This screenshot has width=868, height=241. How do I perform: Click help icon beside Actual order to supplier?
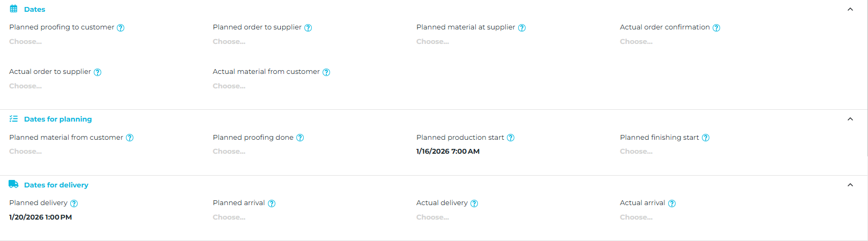pos(98,72)
